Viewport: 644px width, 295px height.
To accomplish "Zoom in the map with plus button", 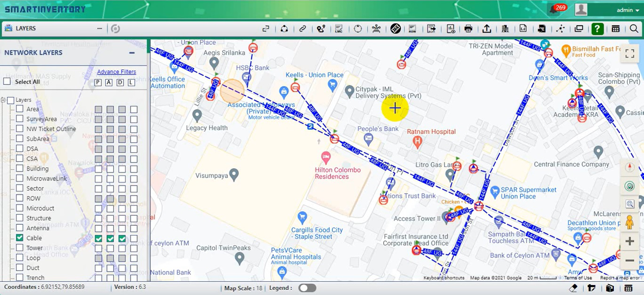I will point(630,241).
